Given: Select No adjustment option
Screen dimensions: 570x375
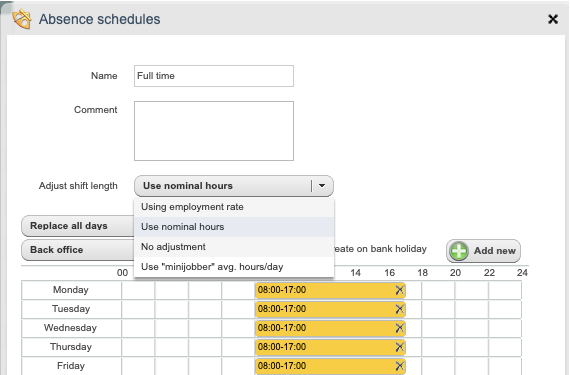Looking at the screenshot, I should [234, 247].
